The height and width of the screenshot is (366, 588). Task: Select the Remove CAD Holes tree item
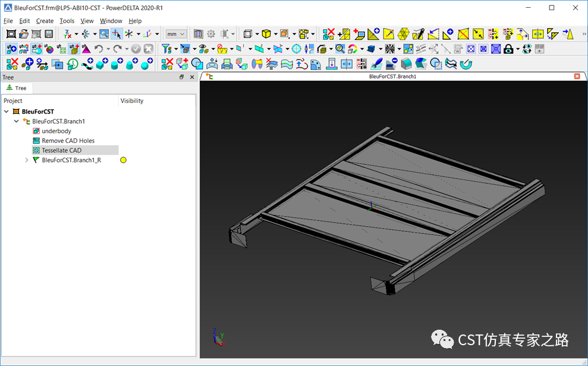click(68, 141)
